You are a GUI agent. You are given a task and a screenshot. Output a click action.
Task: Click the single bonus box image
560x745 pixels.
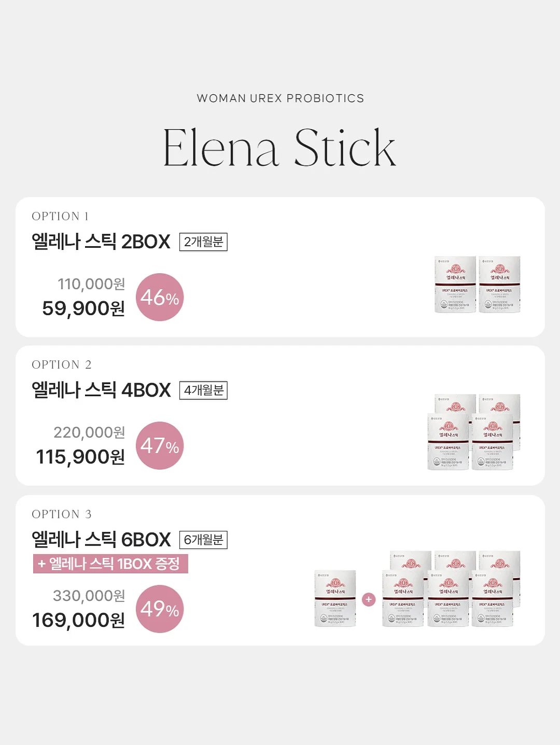[335, 598]
